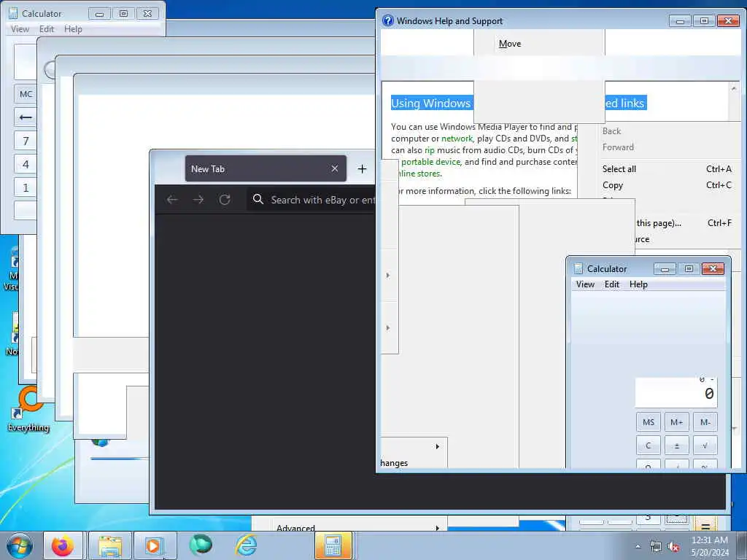This screenshot has width=747, height=560.
Task: Click the bottom-right Calculator display showing 0
Action: point(676,392)
